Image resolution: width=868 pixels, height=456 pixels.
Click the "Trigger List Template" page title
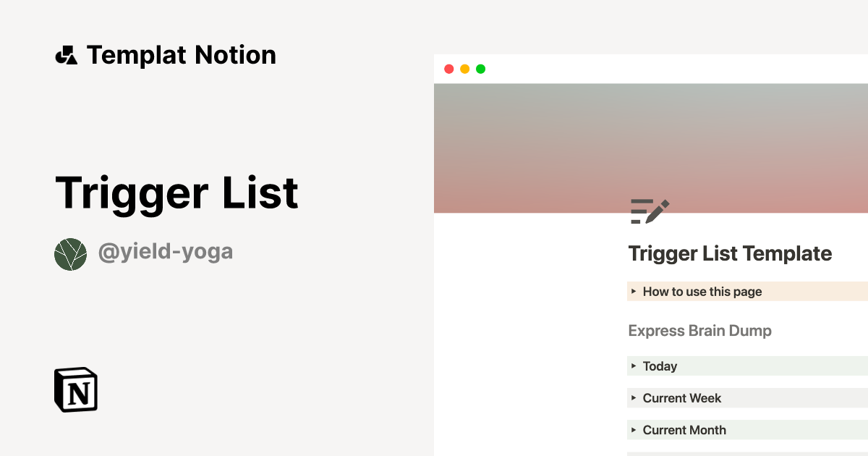[730, 253]
